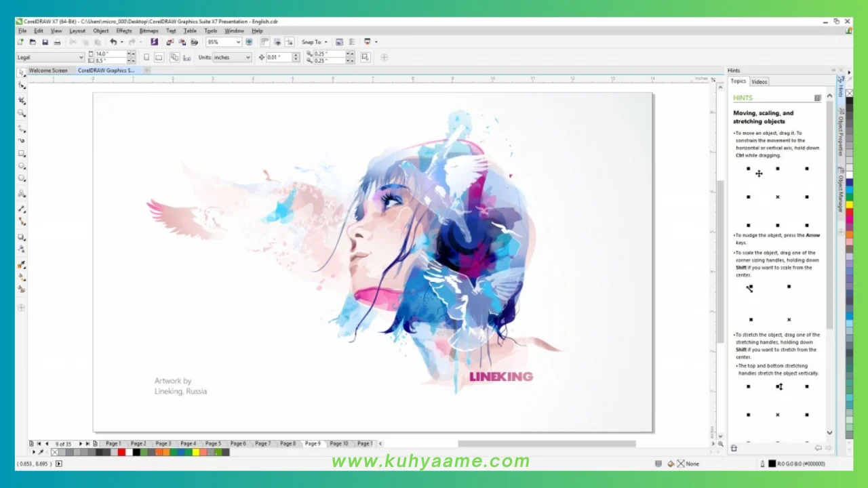Click the Publish to PDF icon
The image size is (868, 488).
[194, 42]
